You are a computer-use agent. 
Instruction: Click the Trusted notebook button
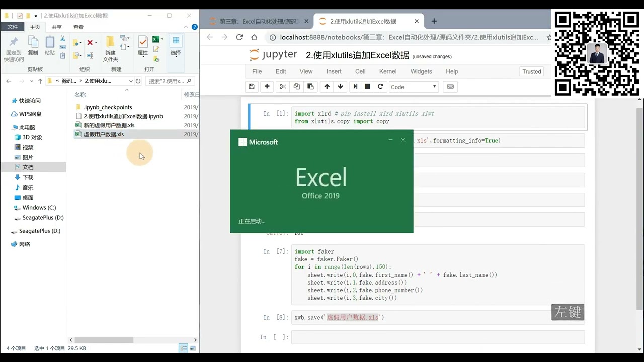532,71
